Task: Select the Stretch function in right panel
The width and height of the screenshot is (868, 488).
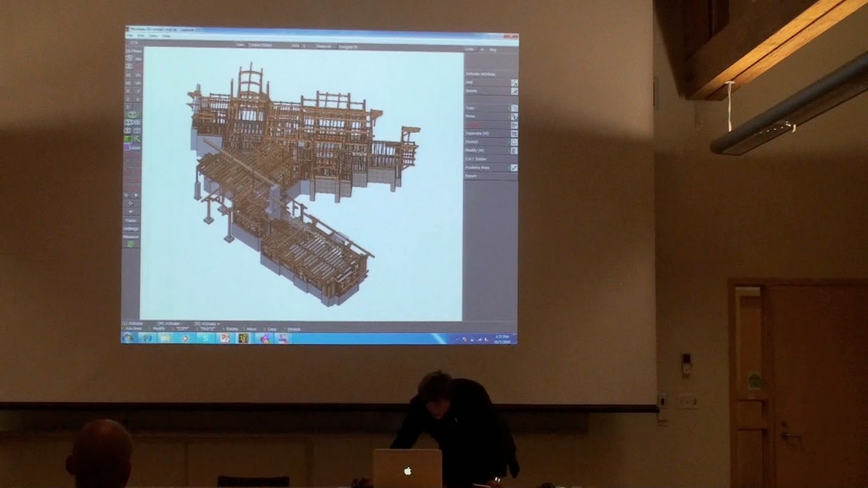Action: click(x=472, y=142)
